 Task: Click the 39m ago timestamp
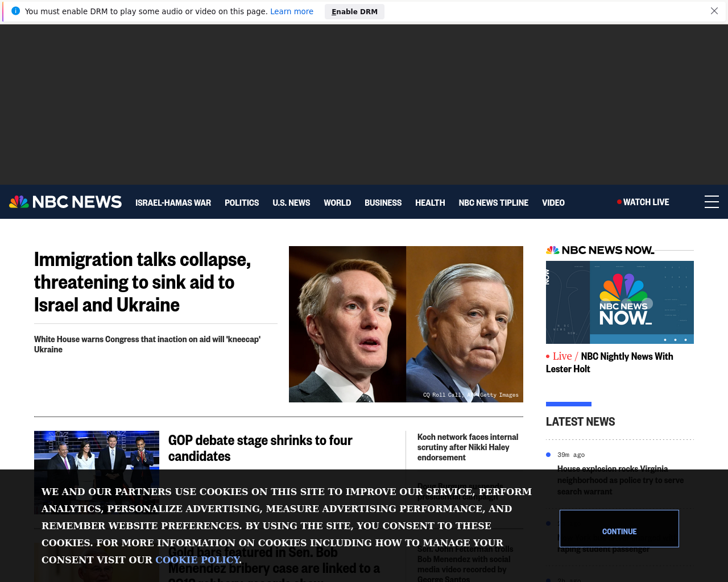point(571,455)
